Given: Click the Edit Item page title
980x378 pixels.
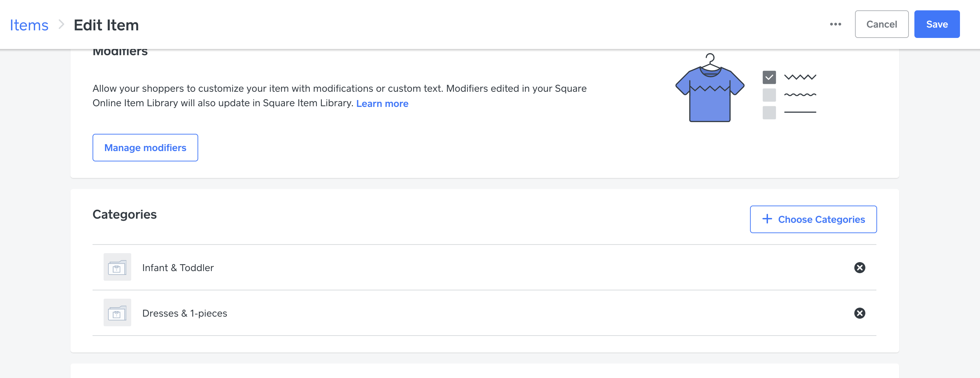Looking at the screenshot, I should [x=106, y=25].
